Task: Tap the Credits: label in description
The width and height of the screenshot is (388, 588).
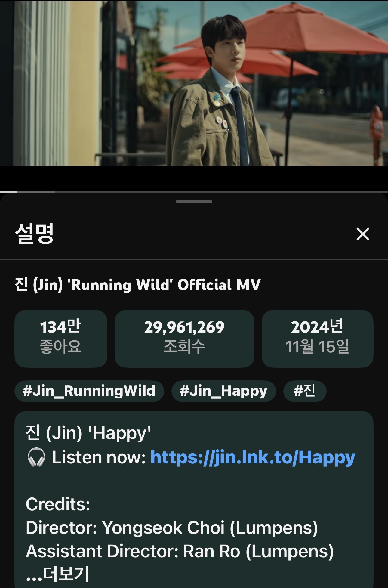Action: coord(58,504)
